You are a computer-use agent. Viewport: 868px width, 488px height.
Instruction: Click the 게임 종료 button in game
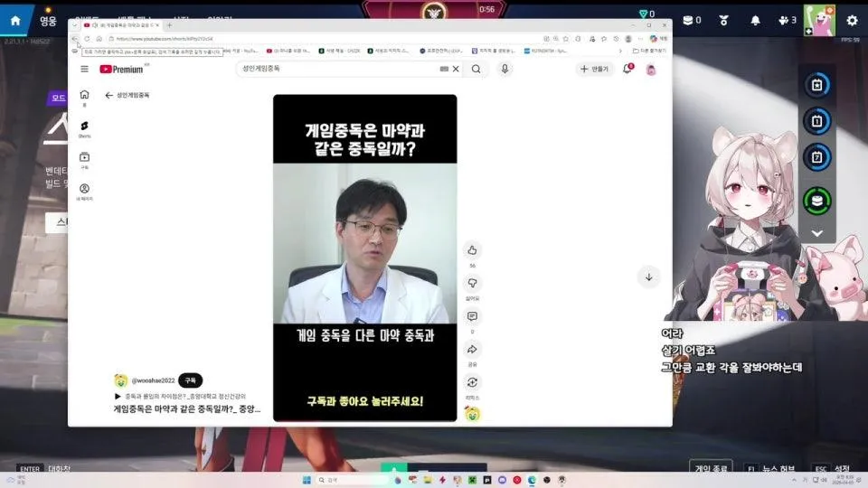point(711,468)
